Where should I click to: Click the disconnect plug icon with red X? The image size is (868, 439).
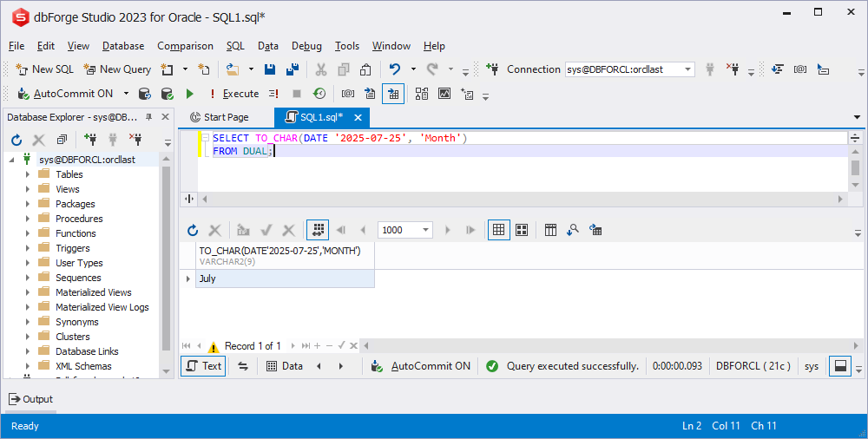pos(733,69)
